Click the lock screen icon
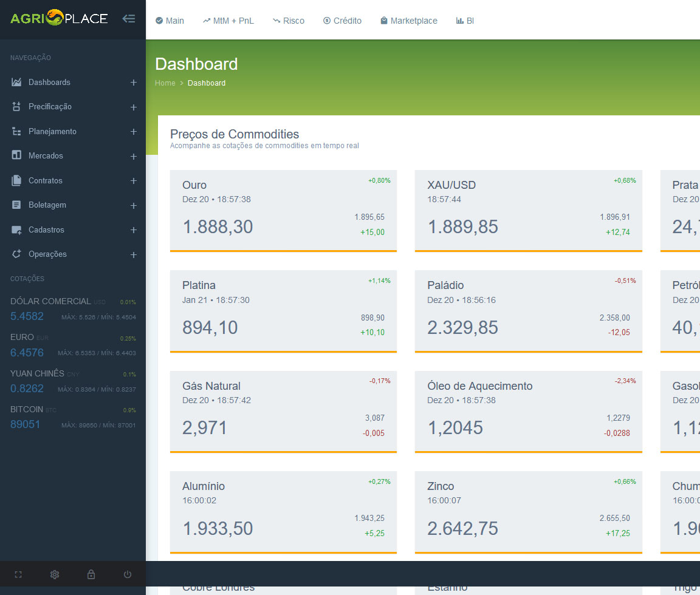Screen dimensions: 700x595 click(x=91, y=574)
